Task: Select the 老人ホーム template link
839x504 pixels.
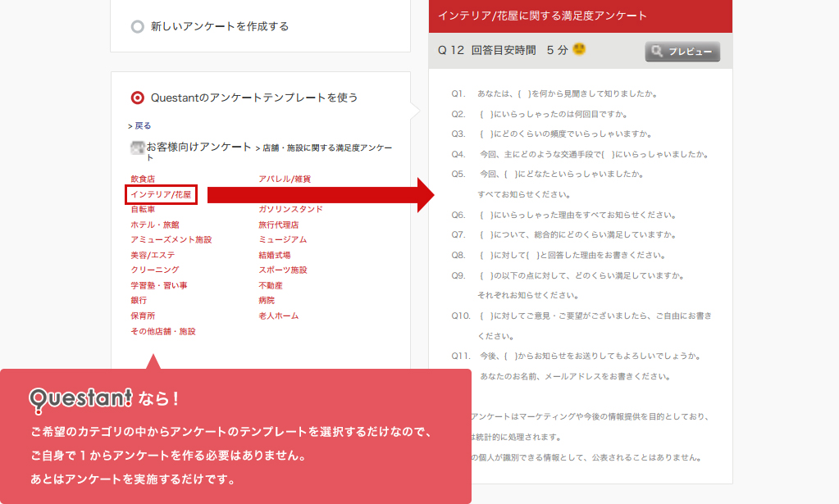Action: click(x=279, y=316)
